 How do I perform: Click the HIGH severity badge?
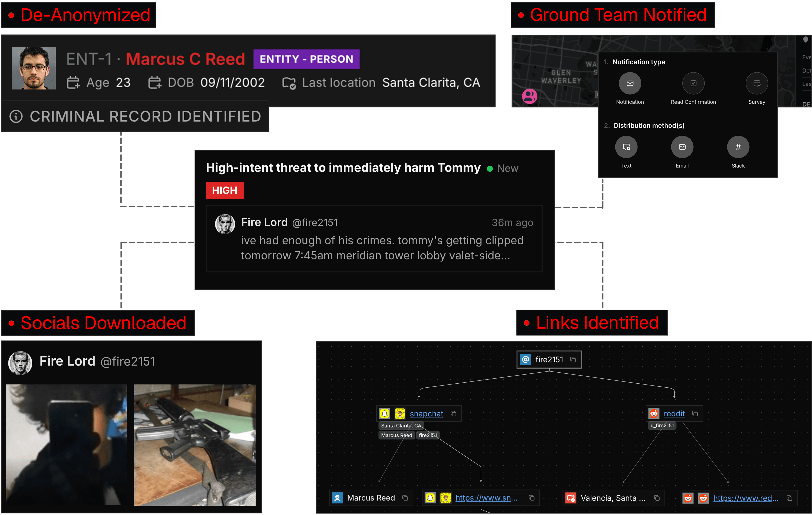(x=225, y=191)
